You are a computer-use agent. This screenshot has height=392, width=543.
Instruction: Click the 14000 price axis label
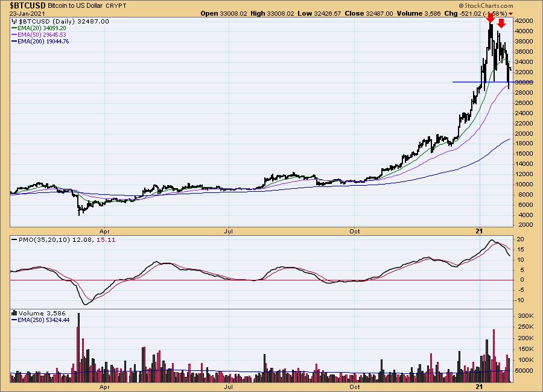pos(524,164)
